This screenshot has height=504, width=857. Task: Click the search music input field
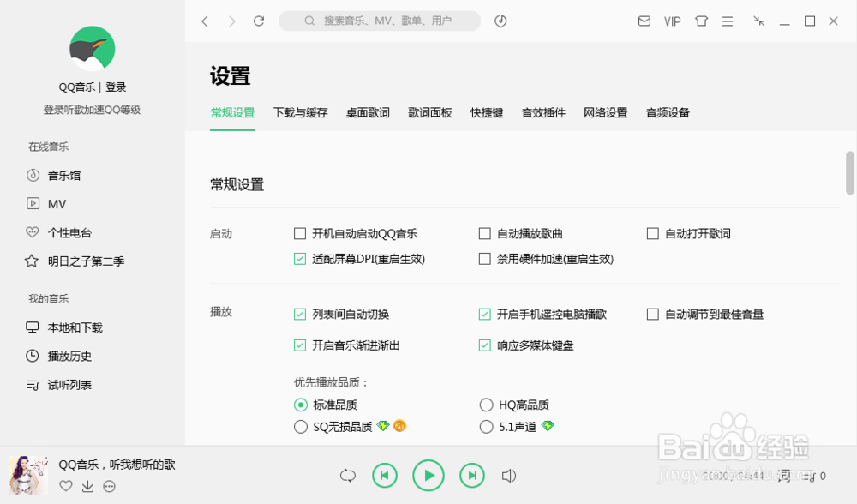(380, 21)
